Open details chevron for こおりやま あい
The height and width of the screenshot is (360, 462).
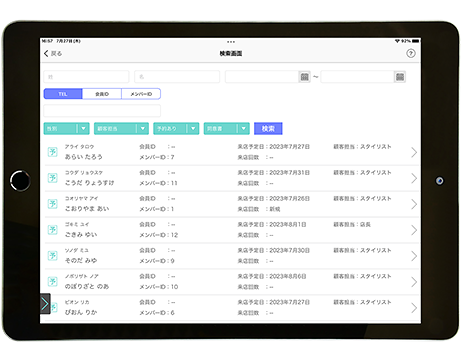[414, 204]
